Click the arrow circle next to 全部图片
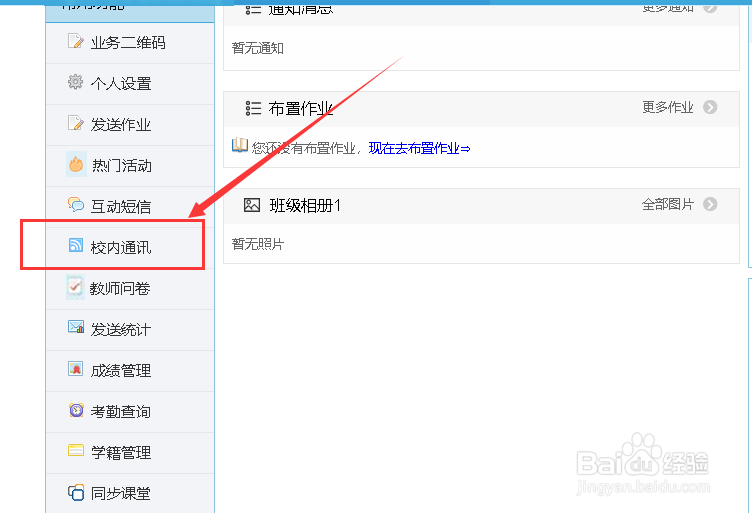752x513 pixels. point(710,204)
